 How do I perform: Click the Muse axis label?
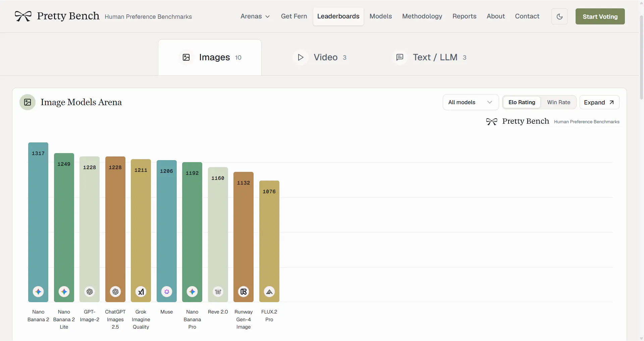coord(167,312)
